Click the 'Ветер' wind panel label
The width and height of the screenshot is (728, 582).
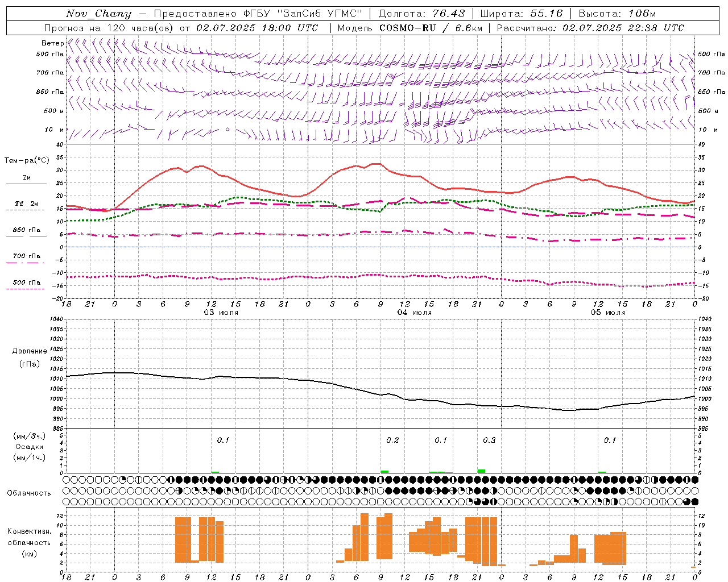pyautogui.click(x=52, y=43)
